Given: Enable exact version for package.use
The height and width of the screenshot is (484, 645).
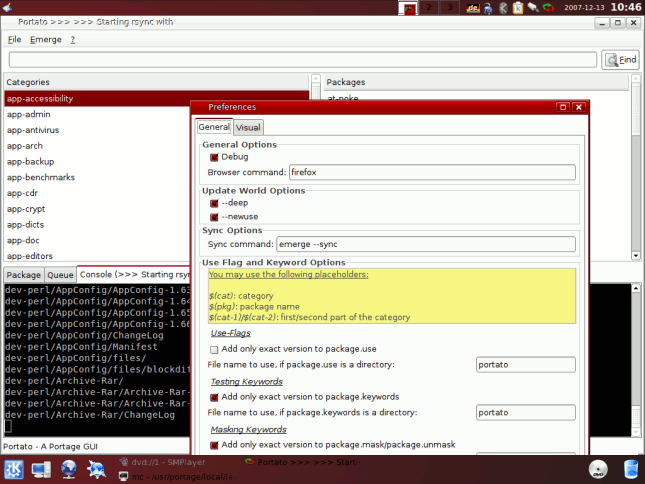Looking at the screenshot, I should coord(214,350).
